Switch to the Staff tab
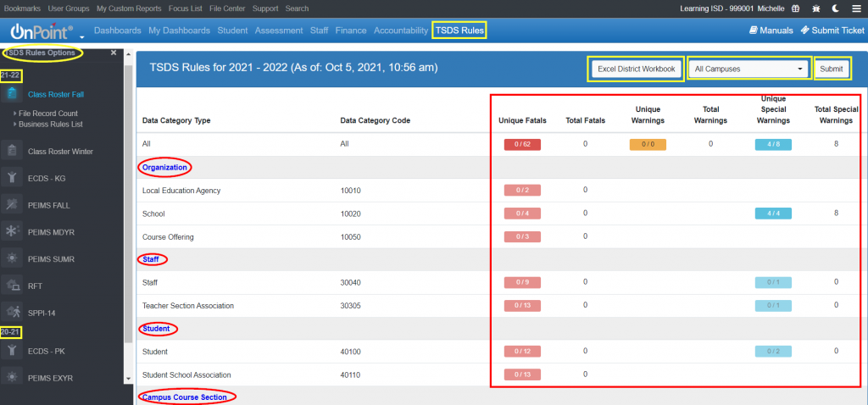 pos(320,31)
